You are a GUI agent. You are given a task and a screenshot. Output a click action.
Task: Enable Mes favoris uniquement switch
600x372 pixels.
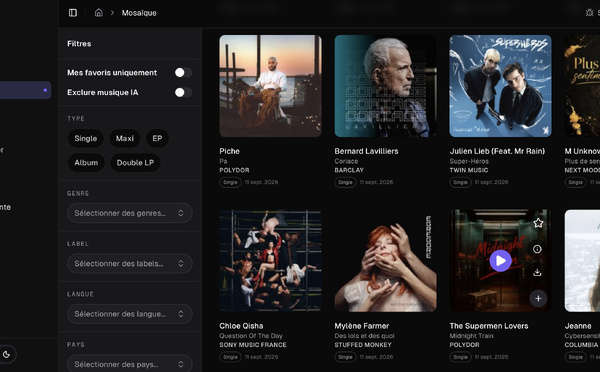tap(183, 73)
